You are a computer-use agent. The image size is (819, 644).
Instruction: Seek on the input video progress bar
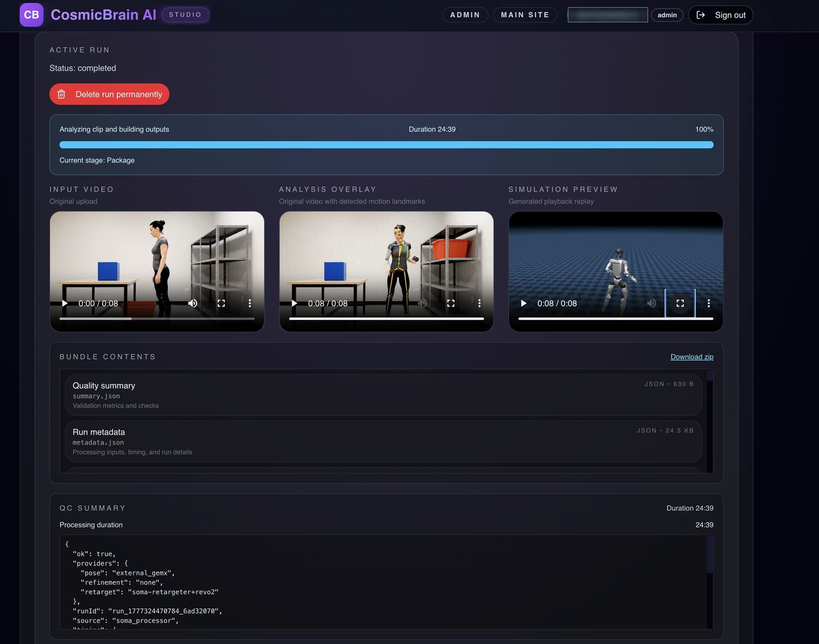click(157, 318)
